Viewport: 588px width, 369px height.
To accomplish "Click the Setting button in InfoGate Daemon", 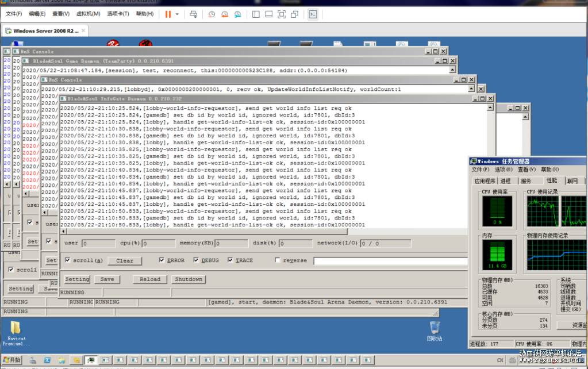I will [77, 279].
